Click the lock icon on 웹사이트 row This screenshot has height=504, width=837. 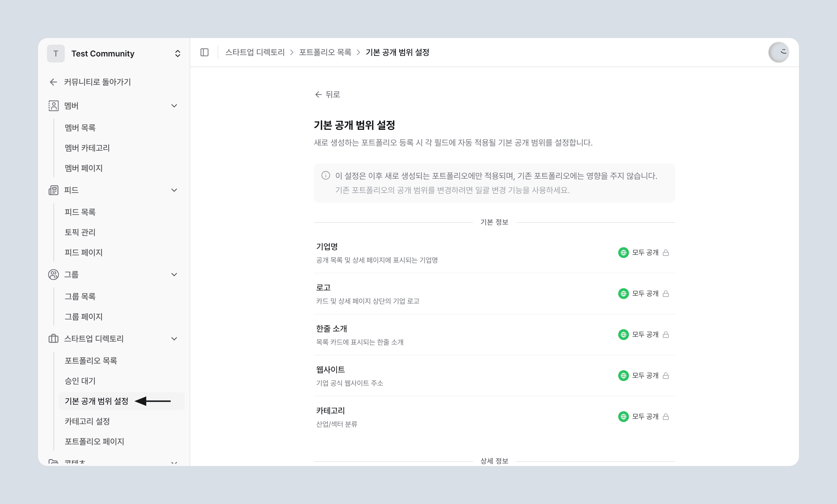666,376
